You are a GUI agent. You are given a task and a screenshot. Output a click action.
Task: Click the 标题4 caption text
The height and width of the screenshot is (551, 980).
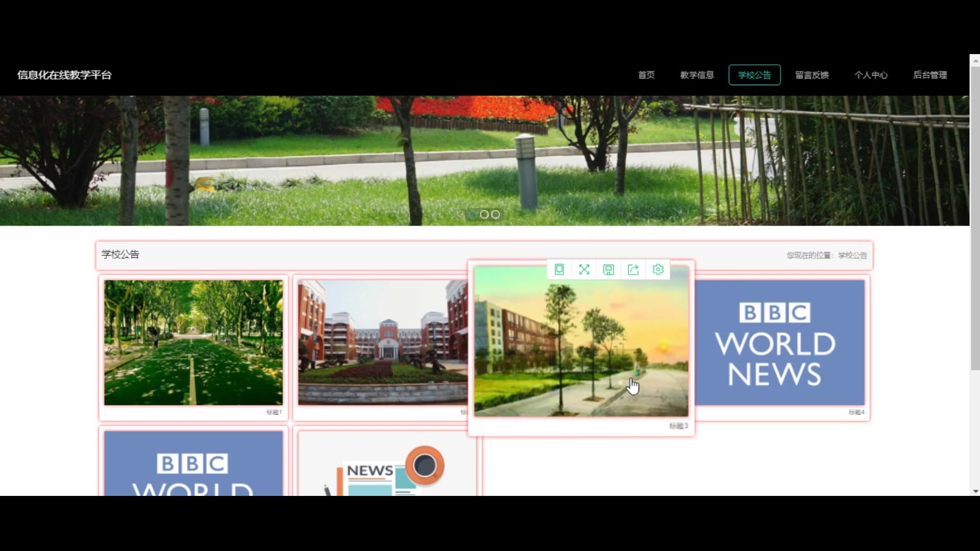856,412
